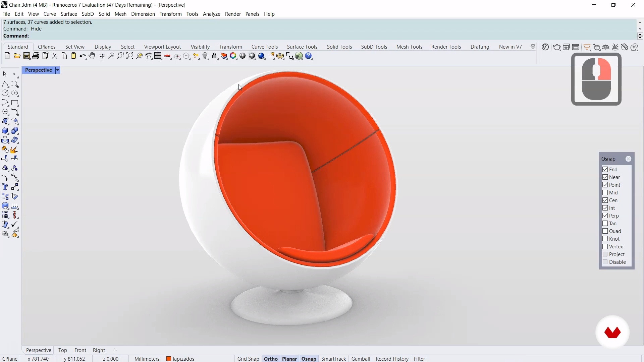Enable the Mid osnap checkbox
644x362 pixels.
coord(605,192)
